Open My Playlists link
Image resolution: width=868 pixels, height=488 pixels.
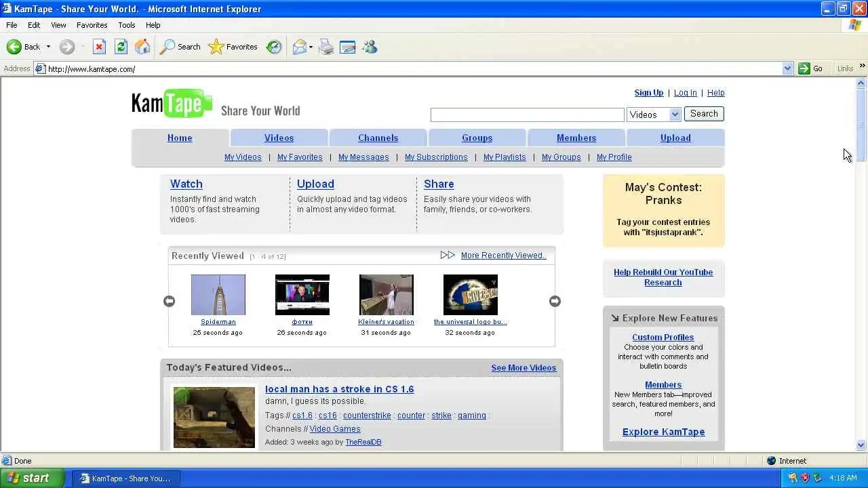click(505, 157)
